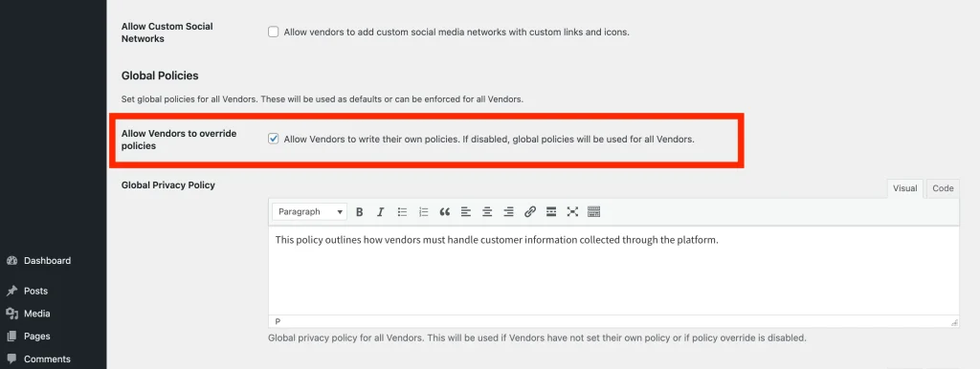Open Dashboard from the admin menu
Viewport: 980px width, 369px height.
(x=48, y=261)
